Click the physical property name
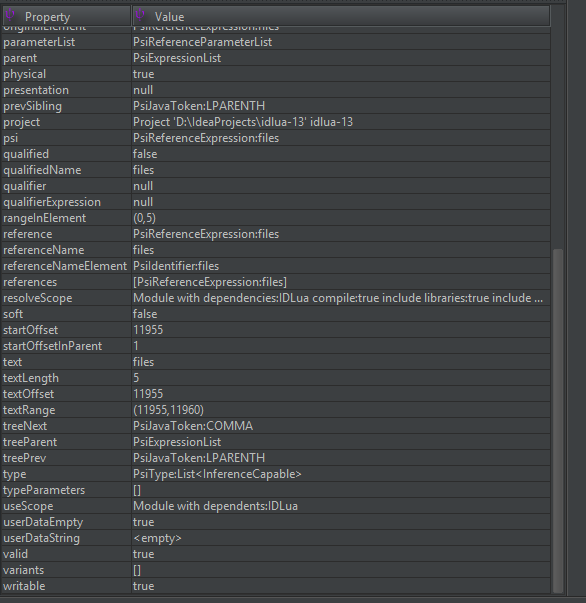 pos(25,74)
